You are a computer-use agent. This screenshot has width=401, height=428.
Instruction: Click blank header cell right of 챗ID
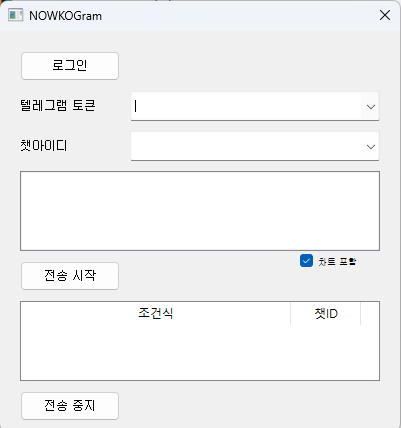click(370, 313)
